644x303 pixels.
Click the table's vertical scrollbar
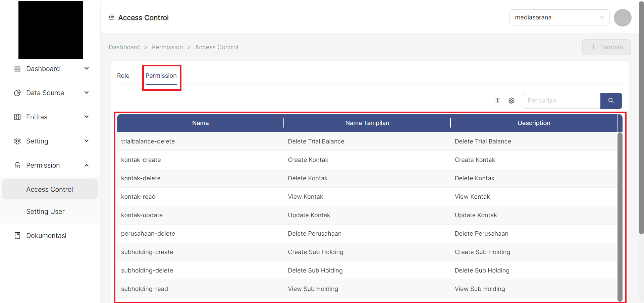pos(620,215)
